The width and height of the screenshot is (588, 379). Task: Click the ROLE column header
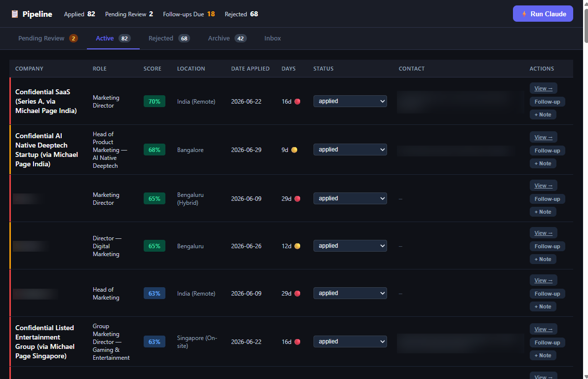coord(100,69)
